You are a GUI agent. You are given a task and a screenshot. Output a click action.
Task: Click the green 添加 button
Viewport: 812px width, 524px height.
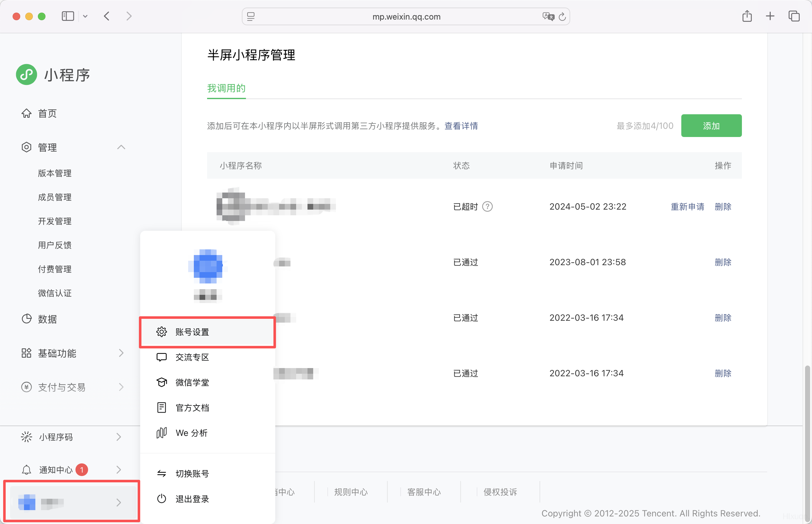click(711, 126)
